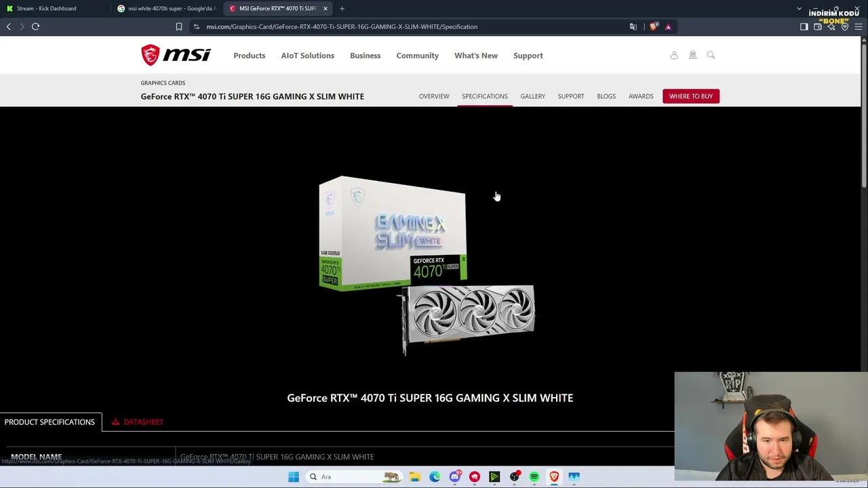The image size is (868, 488).
Task: Open the Support menu in header
Action: click(x=528, y=56)
